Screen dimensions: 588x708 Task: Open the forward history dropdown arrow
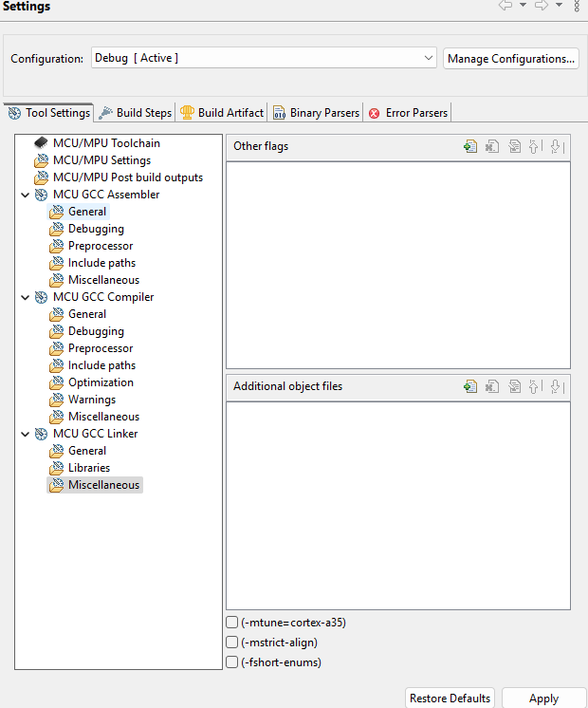point(559,5)
